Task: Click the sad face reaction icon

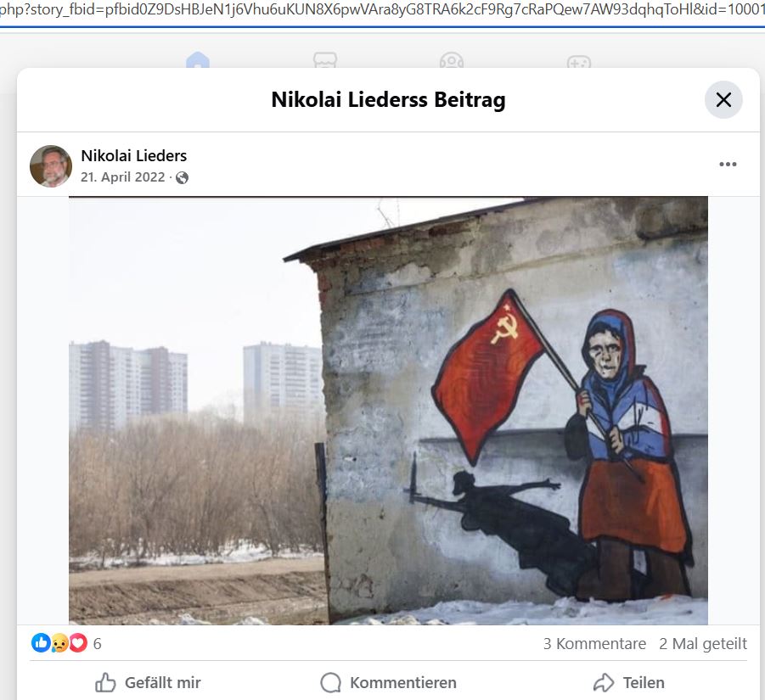Action: coord(59,643)
